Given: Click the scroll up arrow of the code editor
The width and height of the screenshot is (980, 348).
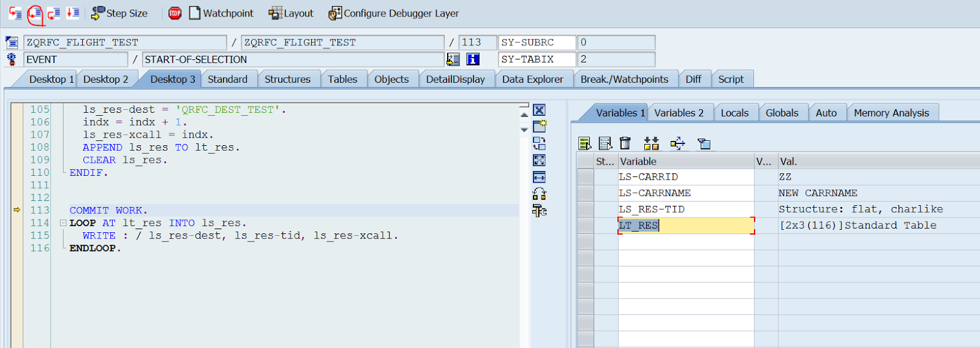Looking at the screenshot, I should [x=524, y=115].
